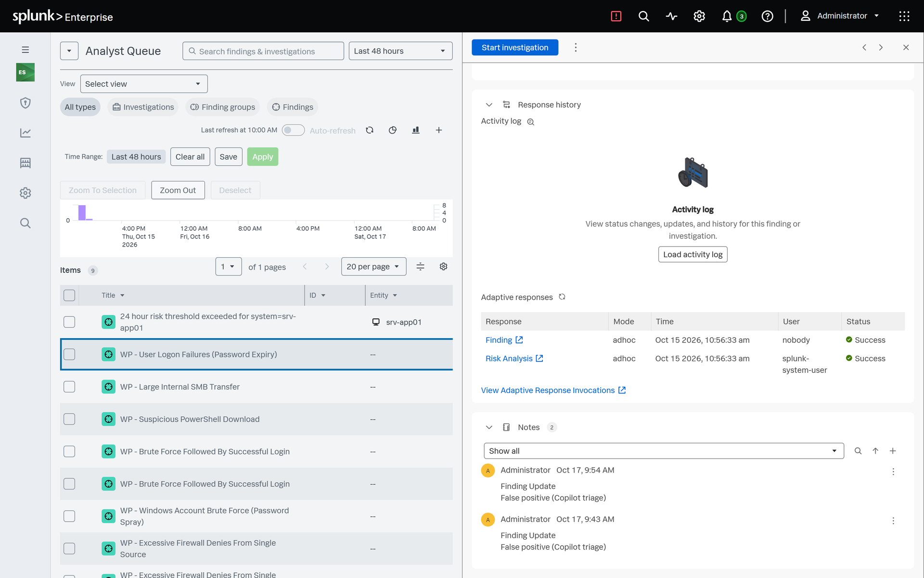Open the 20 per page dropdown
Screen dimensions: 924x578
(373, 266)
